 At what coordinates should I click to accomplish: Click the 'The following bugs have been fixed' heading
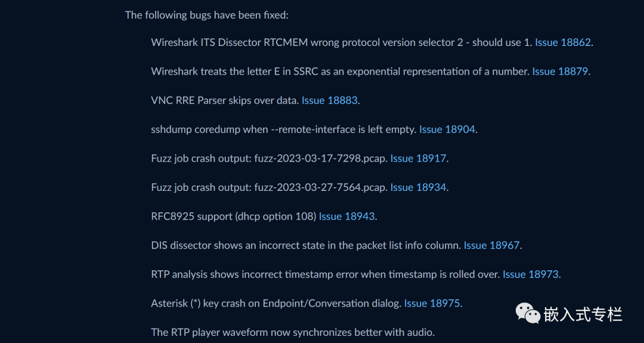point(206,15)
